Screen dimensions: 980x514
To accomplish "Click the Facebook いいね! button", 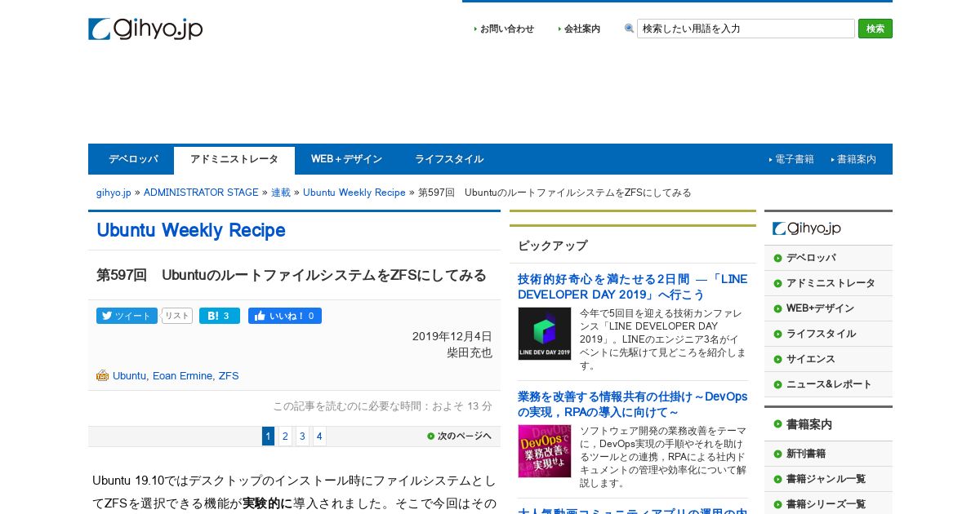I will pos(285,316).
